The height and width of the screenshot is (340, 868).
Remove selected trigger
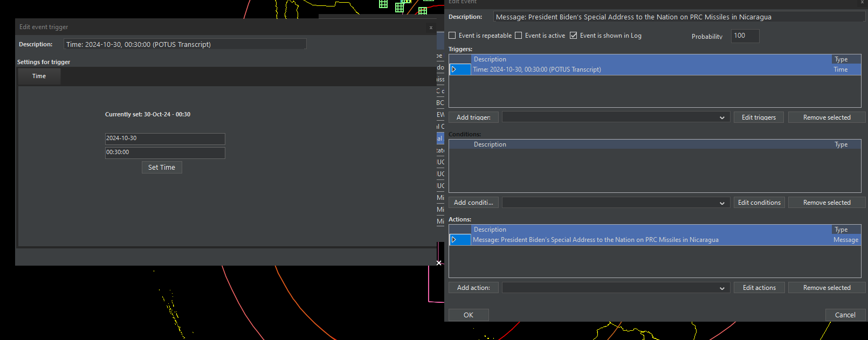pyautogui.click(x=826, y=117)
